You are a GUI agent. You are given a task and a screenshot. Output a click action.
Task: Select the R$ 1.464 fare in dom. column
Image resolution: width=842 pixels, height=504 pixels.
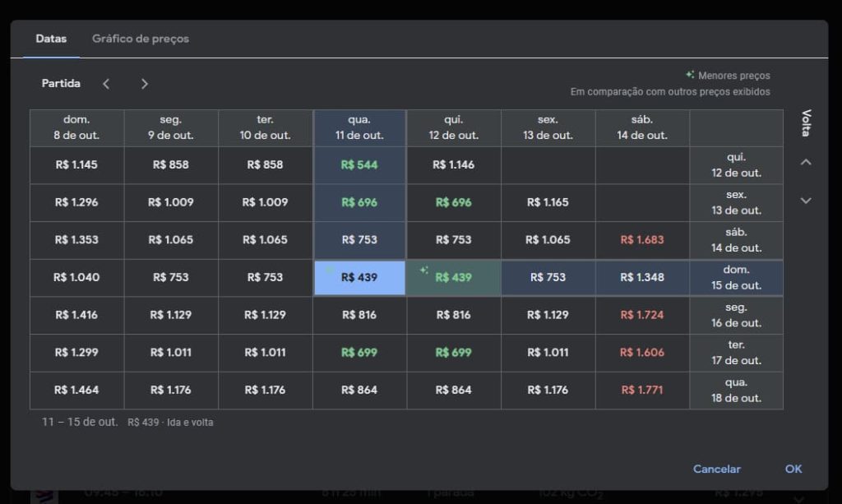76,391
